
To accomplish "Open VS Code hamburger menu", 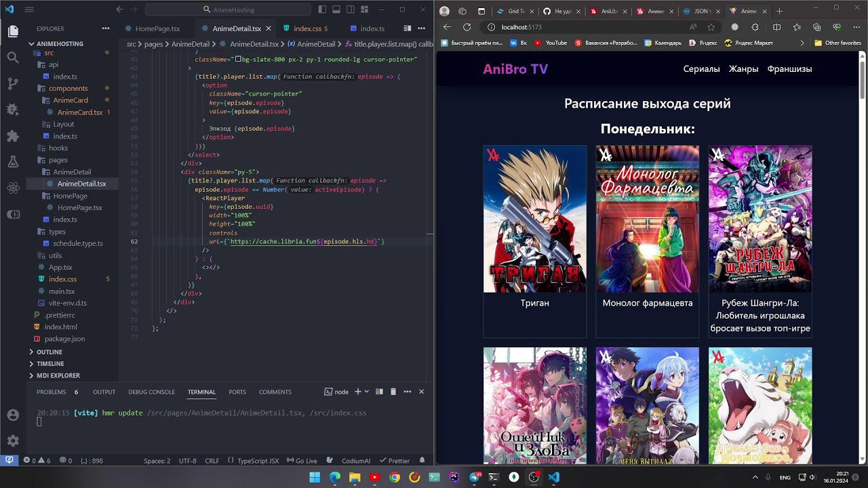I will (x=29, y=9).
